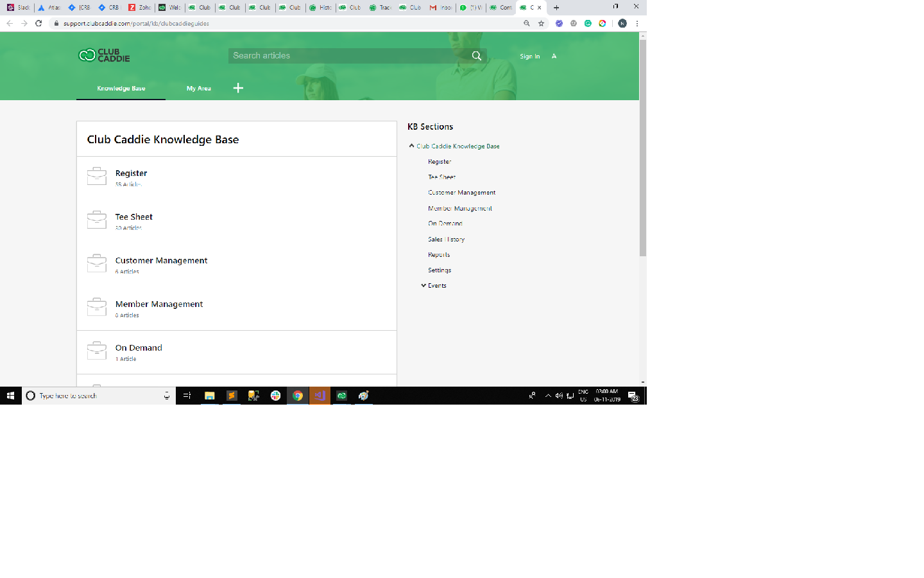Click the Register folder icon

tap(97, 176)
